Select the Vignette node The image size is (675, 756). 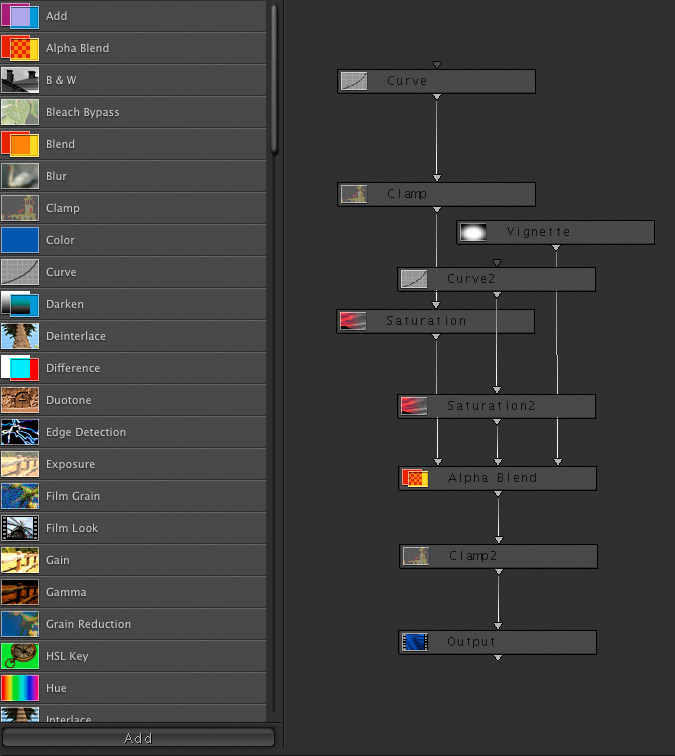[x=555, y=232]
